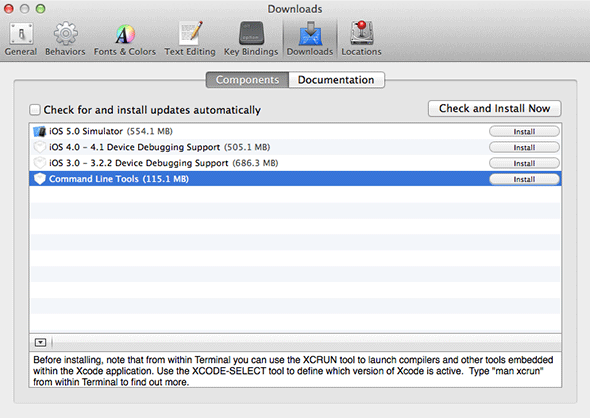
Task: Click the description text about XCRUN tool
Action: [293, 371]
